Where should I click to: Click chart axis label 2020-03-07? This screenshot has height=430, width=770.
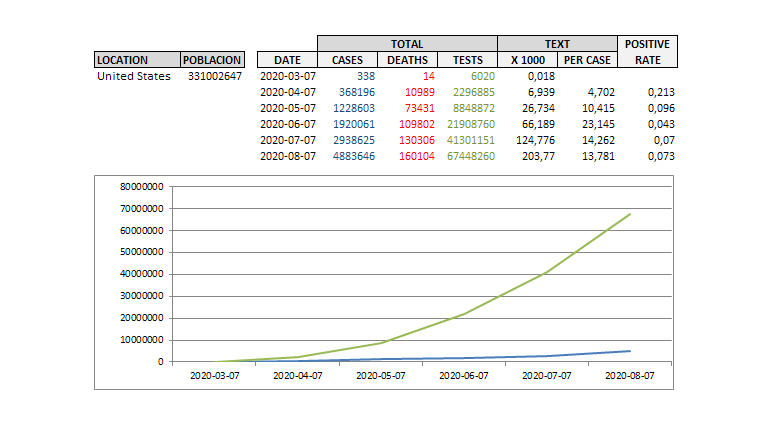coord(215,376)
